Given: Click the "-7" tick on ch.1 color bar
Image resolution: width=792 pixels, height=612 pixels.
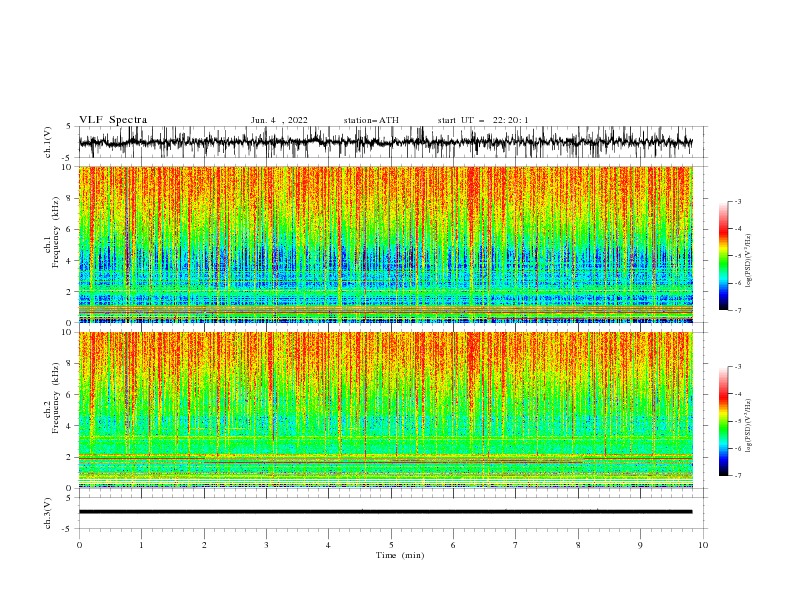Looking at the screenshot, I should (x=737, y=310).
